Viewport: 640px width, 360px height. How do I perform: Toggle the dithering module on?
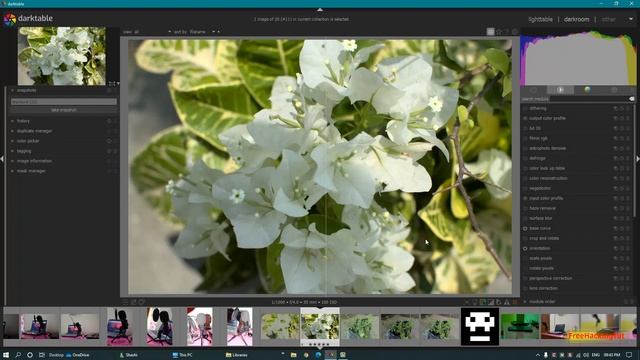525,109
